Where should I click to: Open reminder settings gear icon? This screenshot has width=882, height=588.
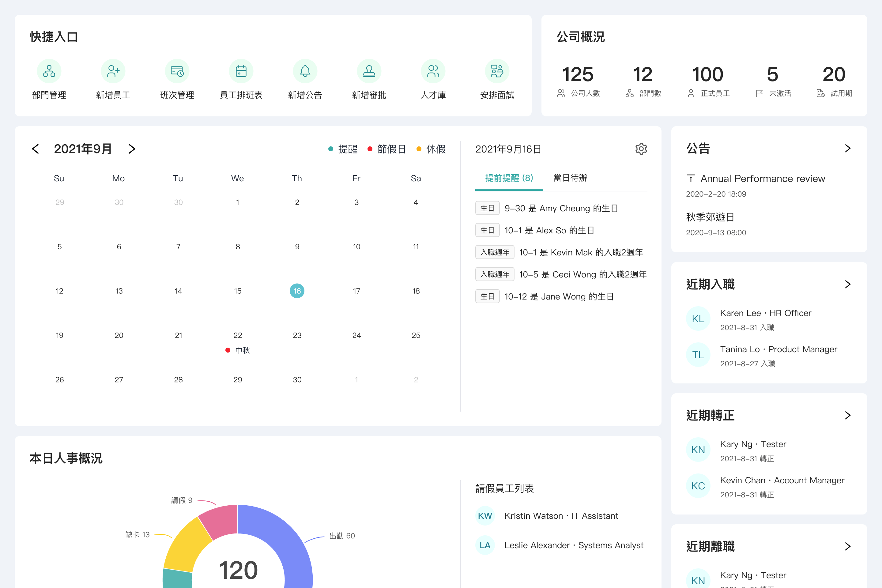click(641, 149)
